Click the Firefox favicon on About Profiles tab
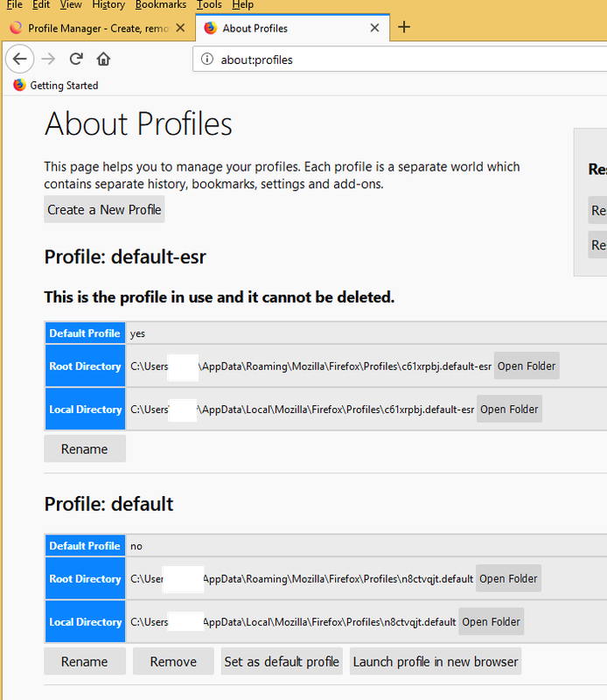The image size is (607, 700). [210, 28]
